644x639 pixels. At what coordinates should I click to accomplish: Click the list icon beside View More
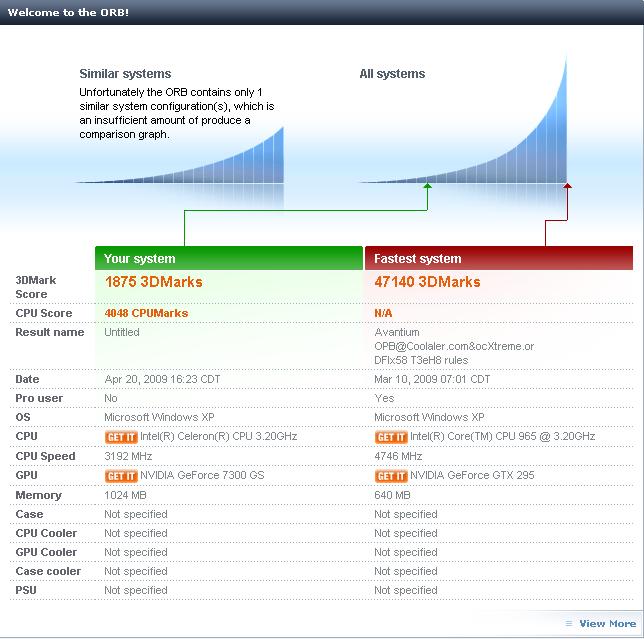tap(569, 623)
